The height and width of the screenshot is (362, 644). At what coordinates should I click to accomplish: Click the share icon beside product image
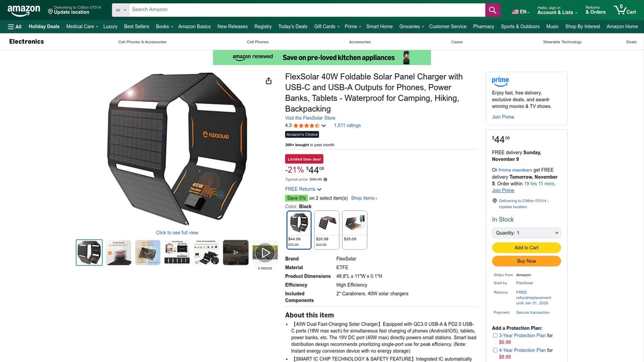(268, 81)
